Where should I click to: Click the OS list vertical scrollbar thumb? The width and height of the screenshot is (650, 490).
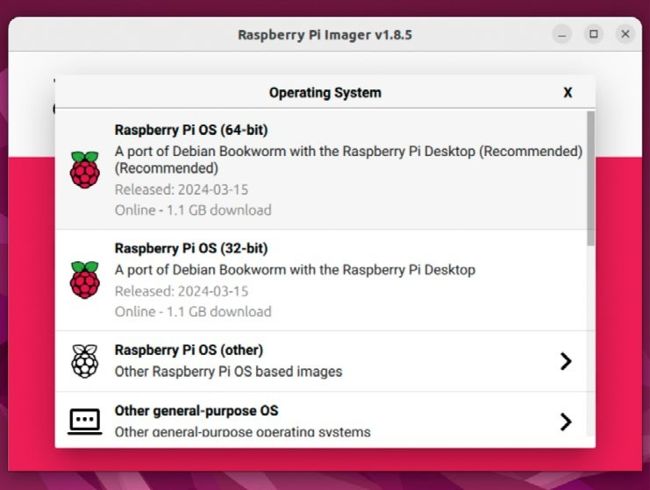tap(591, 178)
